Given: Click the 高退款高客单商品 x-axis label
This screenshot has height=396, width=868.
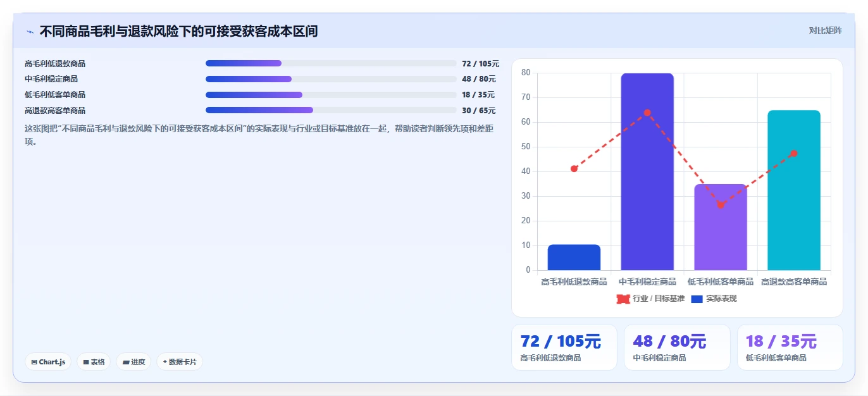Looking at the screenshot, I should 794,282.
